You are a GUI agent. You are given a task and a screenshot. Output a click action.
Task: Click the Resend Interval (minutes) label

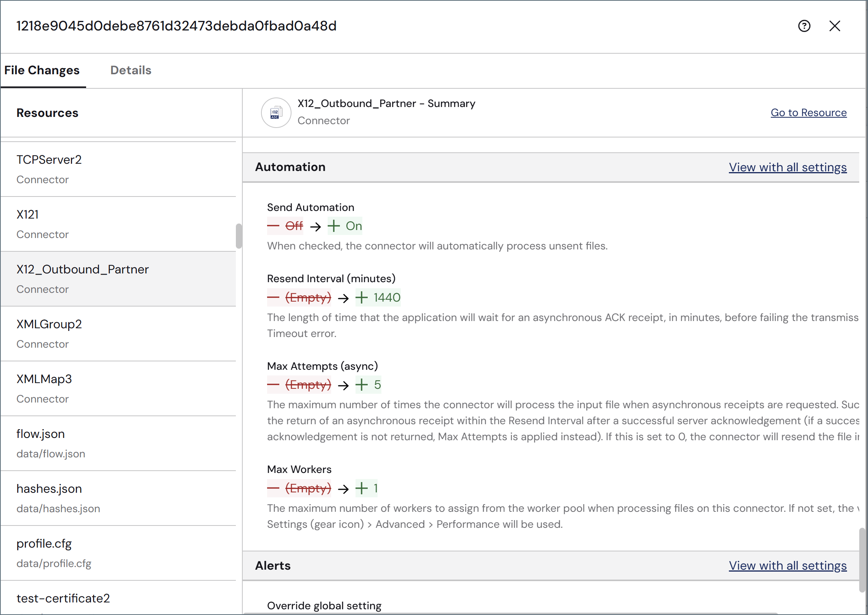pyautogui.click(x=331, y=278)
